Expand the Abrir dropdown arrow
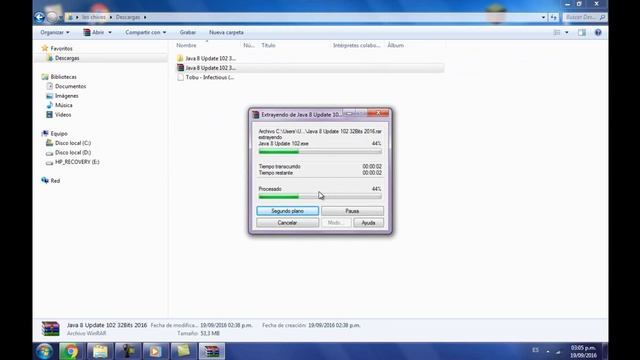 click(110, 32)
